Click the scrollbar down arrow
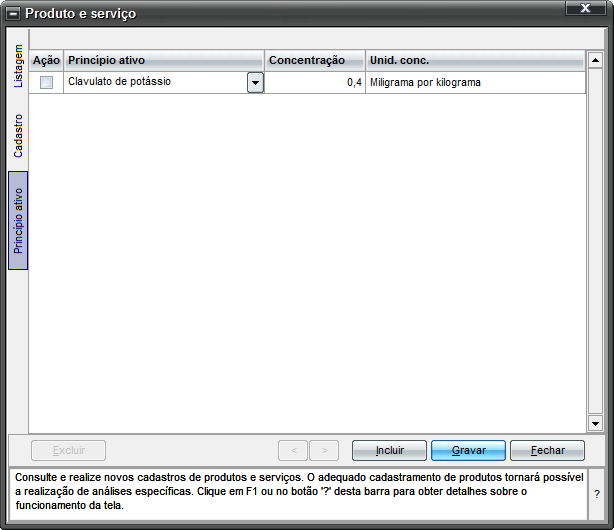The height and width of the screenshot is (530, 614). (595, 423)
